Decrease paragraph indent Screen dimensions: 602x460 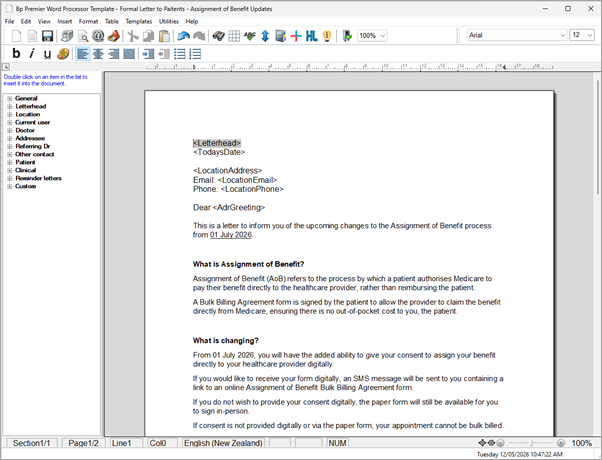[164, 54]
